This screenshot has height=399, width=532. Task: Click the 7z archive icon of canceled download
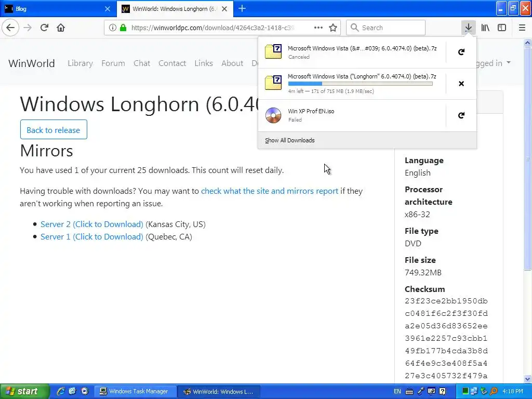pyautogui.click(x=273, y=52)
